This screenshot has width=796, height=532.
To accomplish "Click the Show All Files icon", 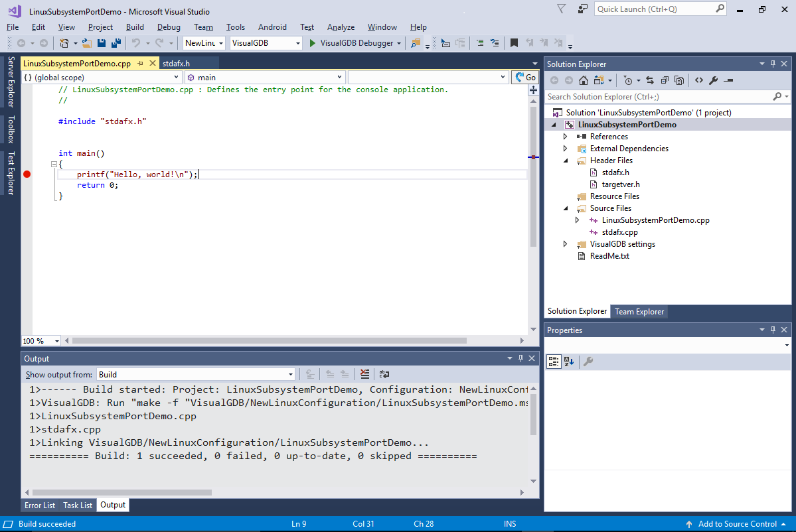I will pos(679,80).
